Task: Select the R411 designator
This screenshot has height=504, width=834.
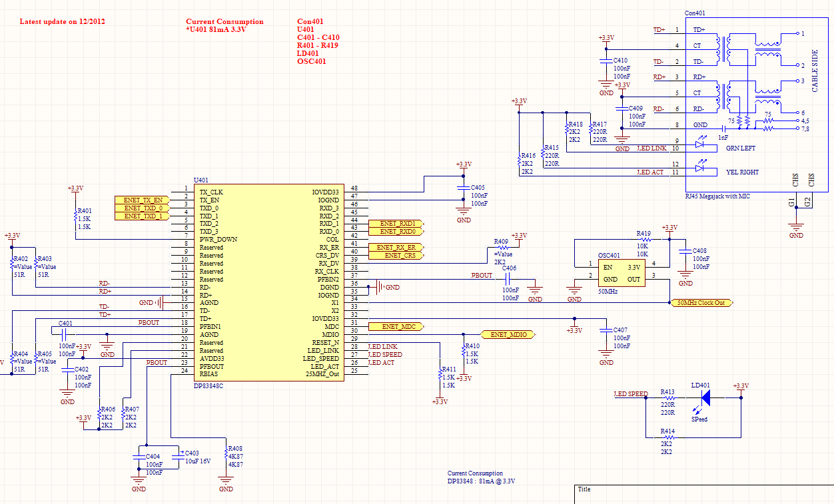Action: pos(448,370)
